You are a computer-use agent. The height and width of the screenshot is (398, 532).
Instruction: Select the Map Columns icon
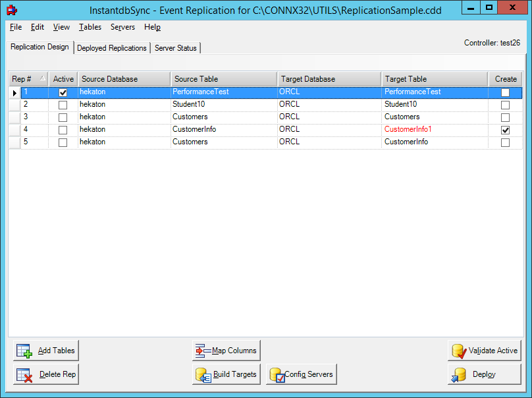pyautogui.click(x=201, y=350)
